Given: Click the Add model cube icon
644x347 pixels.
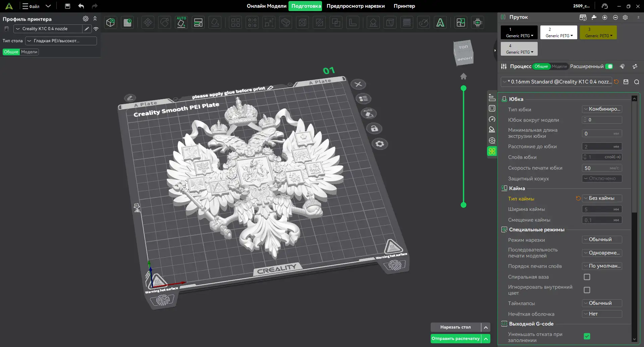Looking at the screenshot, I should 111,22.
